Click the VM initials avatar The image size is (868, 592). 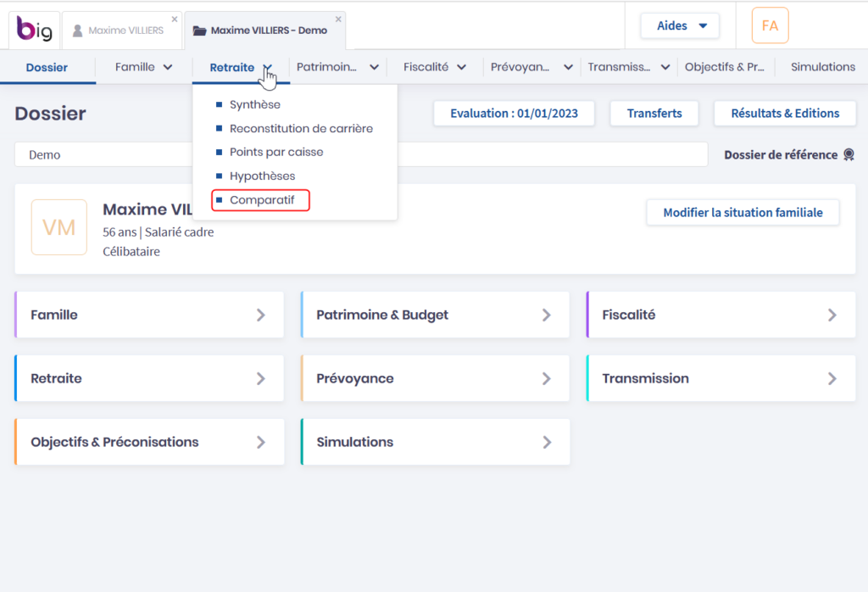(x=58, y=227)
